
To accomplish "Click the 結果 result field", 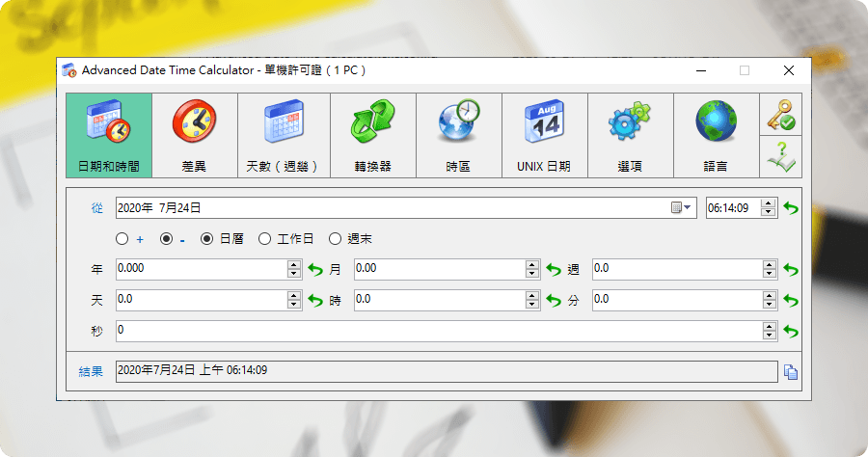I will pyautogui.click(x=447, y=371).
